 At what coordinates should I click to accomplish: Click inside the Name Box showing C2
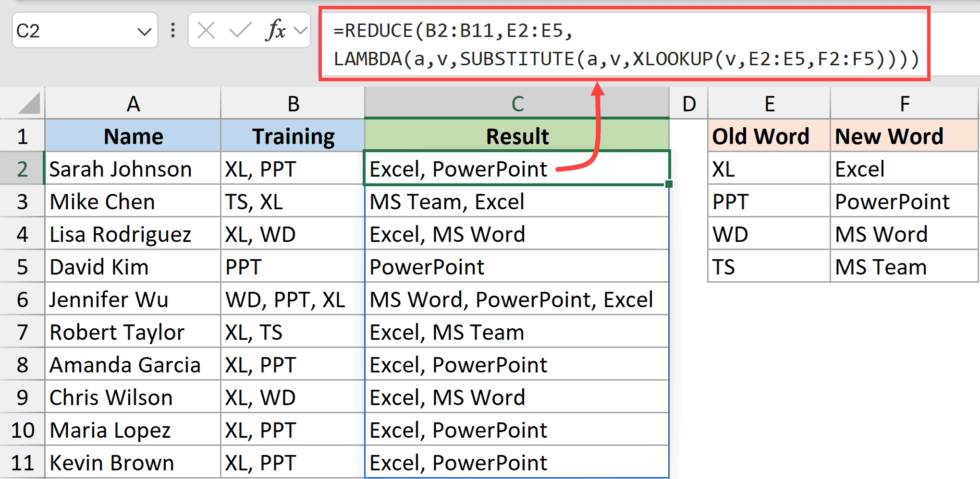pos(72,30)
